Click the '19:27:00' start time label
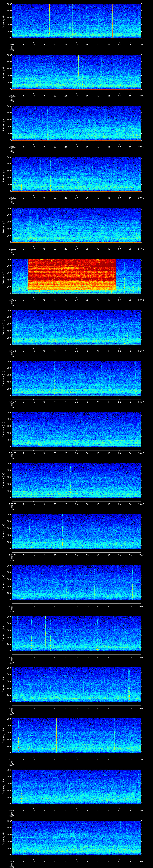Viewport: 153px width, 868px height. tap(12, 606)
